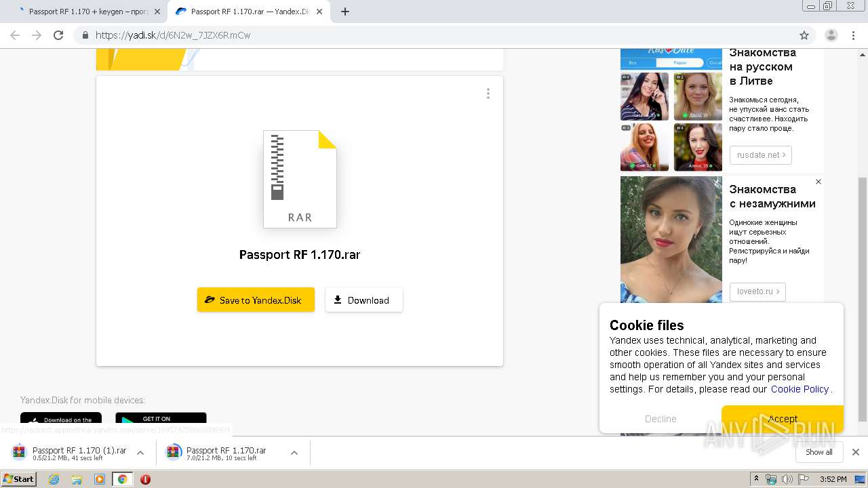This screenshot has width=868, height=488.
Task: Visit the loveeto.ru ad link
Action: tap(757, 291)
